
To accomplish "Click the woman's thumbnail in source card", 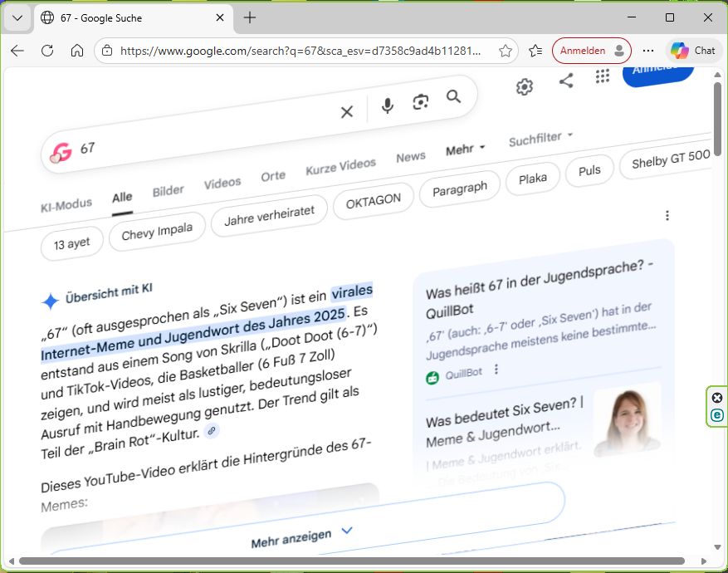I will [628, 419].
